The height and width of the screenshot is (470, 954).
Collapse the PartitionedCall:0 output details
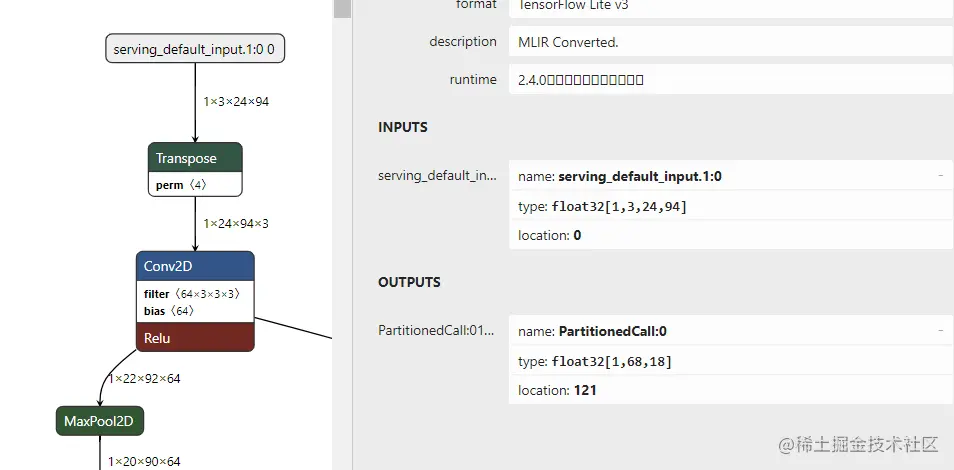[941, 331]
